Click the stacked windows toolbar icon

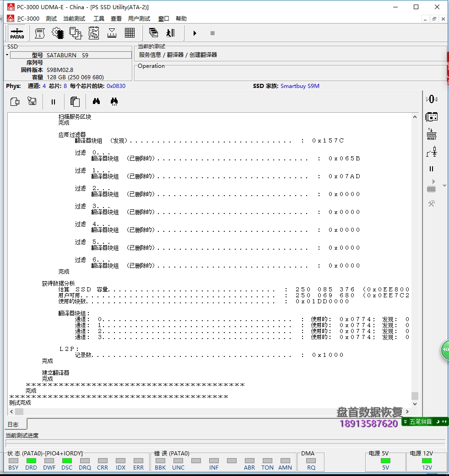click(x=153, y=33)
